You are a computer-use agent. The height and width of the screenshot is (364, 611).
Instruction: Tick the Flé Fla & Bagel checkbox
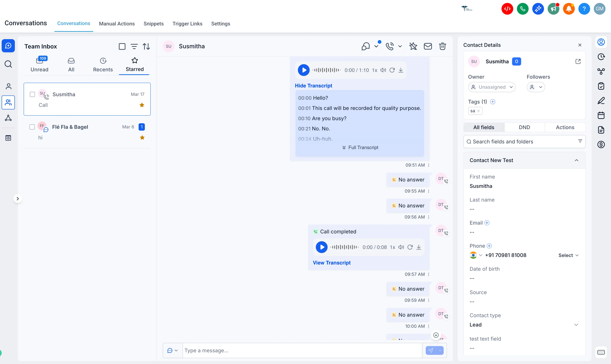coord(32,127)
